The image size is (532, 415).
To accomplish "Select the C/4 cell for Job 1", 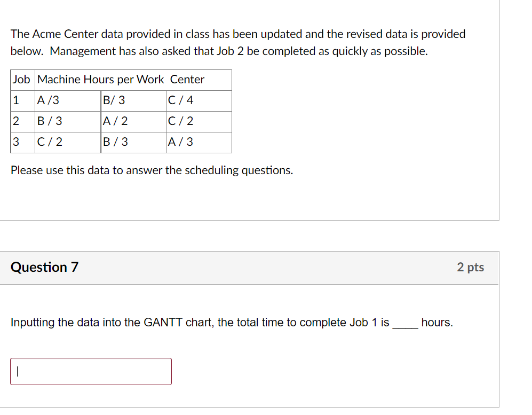I will [198, 100].
